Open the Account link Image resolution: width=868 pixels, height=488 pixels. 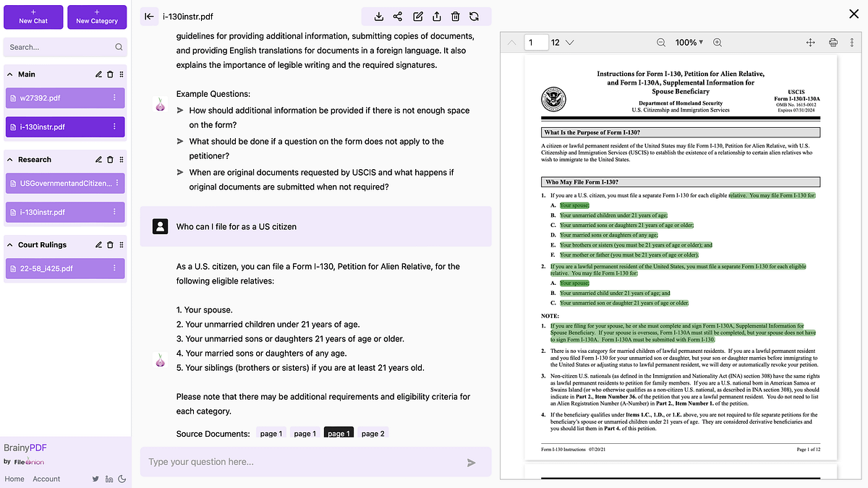tap(46, 479)
